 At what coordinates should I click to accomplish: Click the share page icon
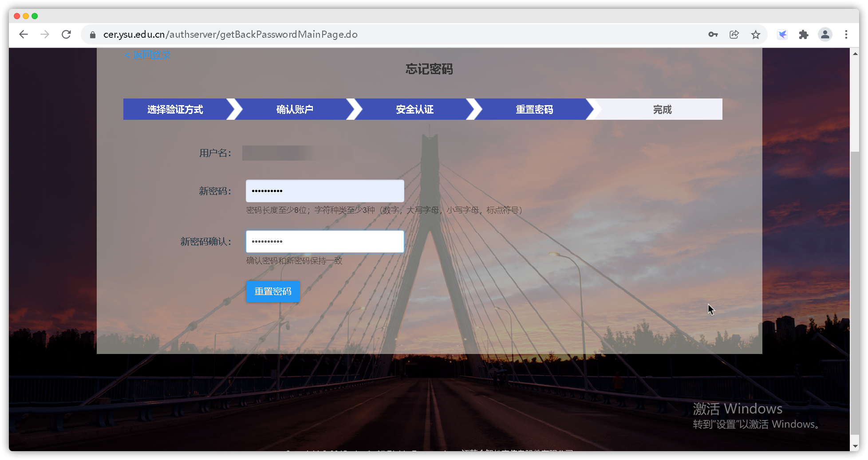734,35
